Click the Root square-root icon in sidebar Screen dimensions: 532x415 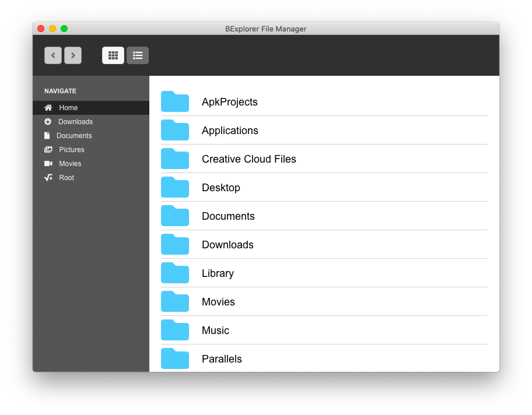tap(48, 177)
